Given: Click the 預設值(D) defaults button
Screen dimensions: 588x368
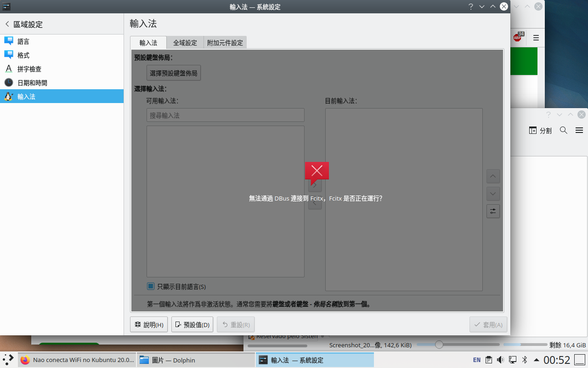Looking at the screenshot, I should (x=192, y=324).
